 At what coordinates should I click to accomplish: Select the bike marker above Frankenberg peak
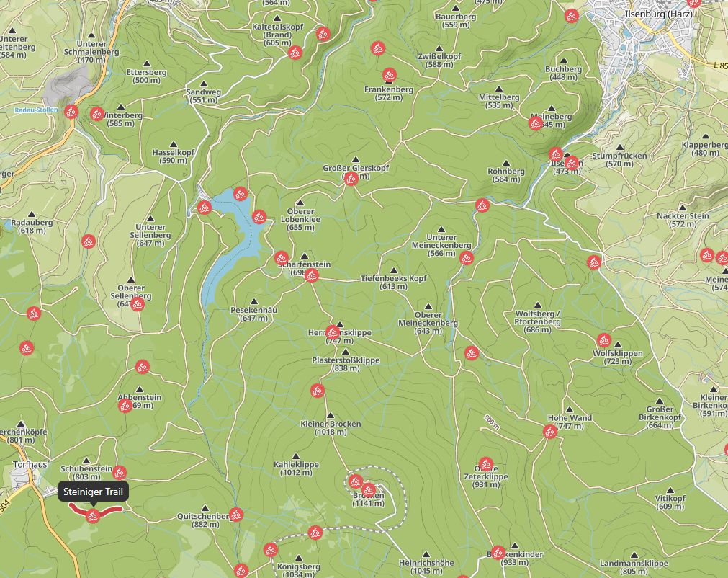[390, 75]
